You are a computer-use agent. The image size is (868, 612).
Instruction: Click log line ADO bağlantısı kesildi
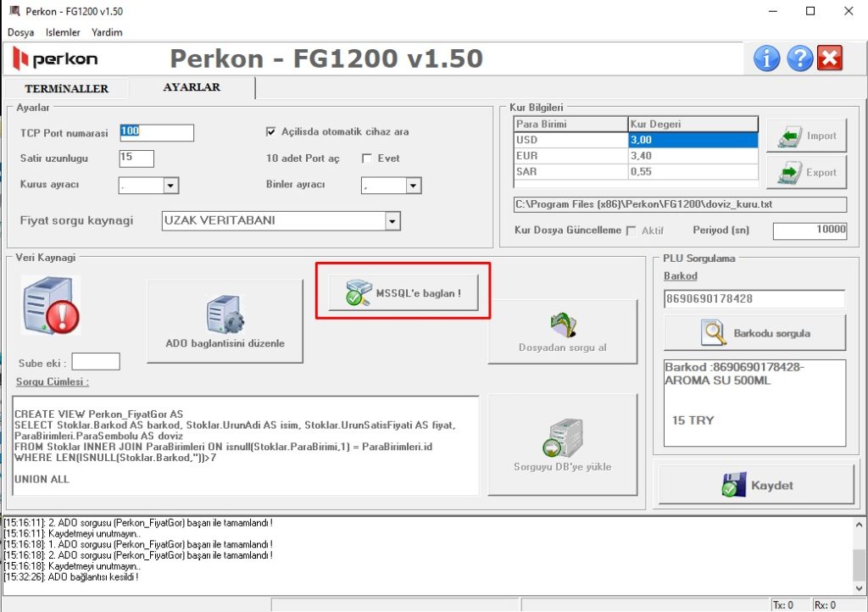click(71, 577)
